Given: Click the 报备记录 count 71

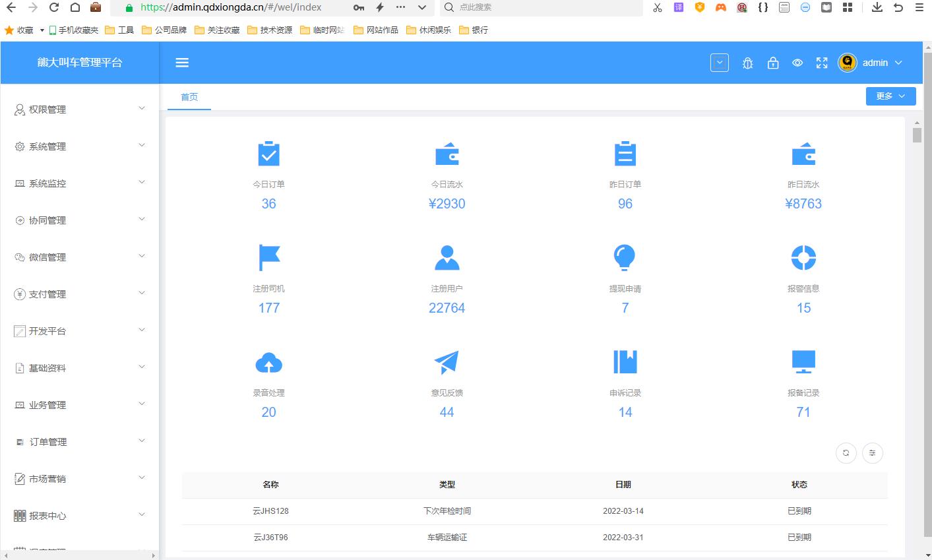Looking at the screenshot, I should pyautogui.click(x=803, y=412).
